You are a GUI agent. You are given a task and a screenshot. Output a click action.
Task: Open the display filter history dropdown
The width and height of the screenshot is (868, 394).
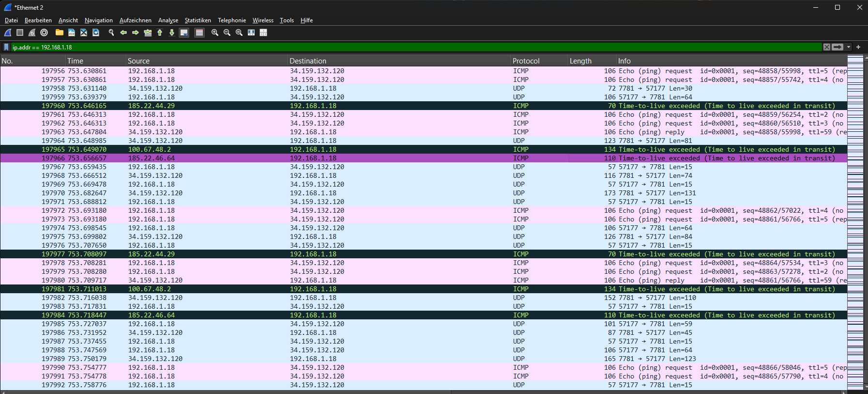coord(849,47)
